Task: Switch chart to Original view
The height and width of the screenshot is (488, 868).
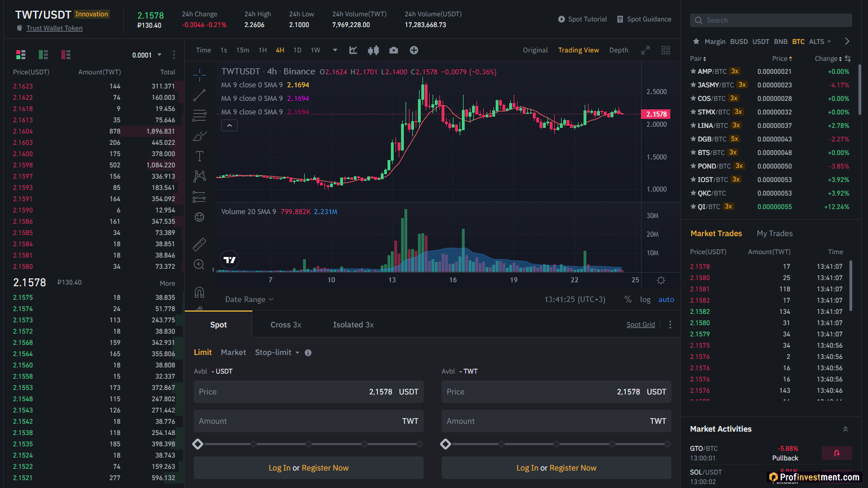Action: pos(535,50)
